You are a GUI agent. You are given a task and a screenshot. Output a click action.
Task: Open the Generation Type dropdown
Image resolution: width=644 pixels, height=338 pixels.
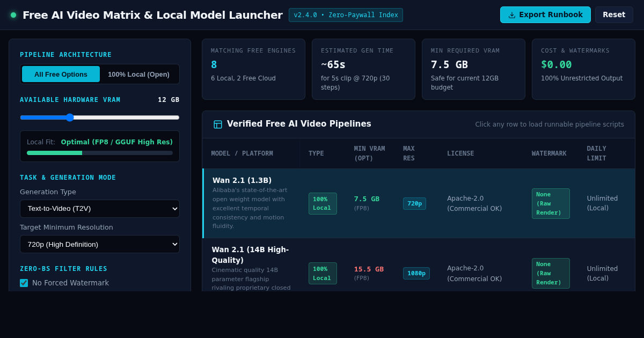pos(100,209)
